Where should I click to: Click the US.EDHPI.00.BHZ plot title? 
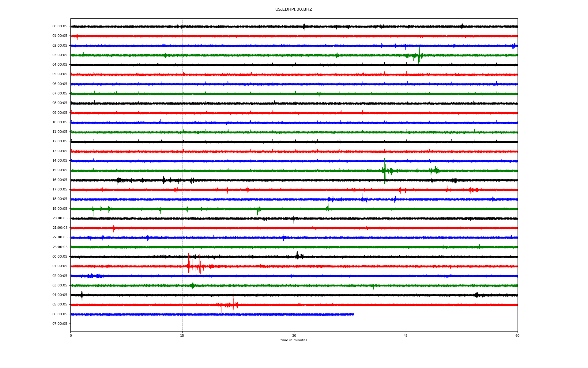[294, 10]
